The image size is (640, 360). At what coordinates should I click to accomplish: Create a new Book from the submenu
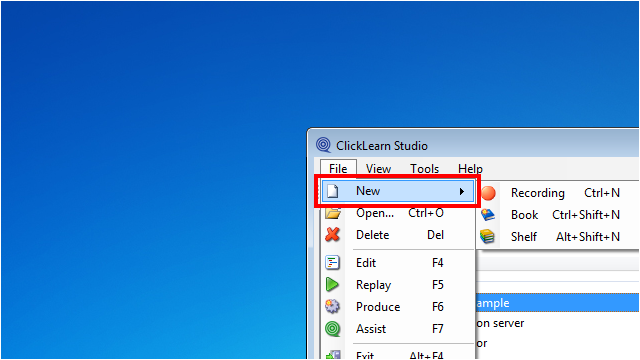coord(558,215)
